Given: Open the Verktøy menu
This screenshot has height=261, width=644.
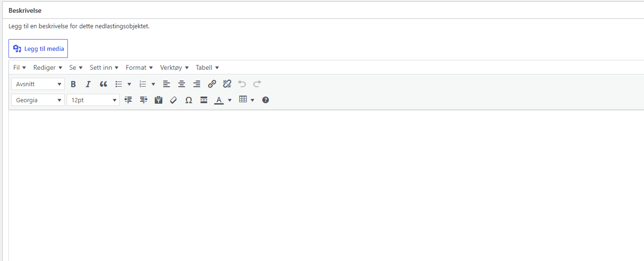Looking at the screenshot, I should [175, 67].
